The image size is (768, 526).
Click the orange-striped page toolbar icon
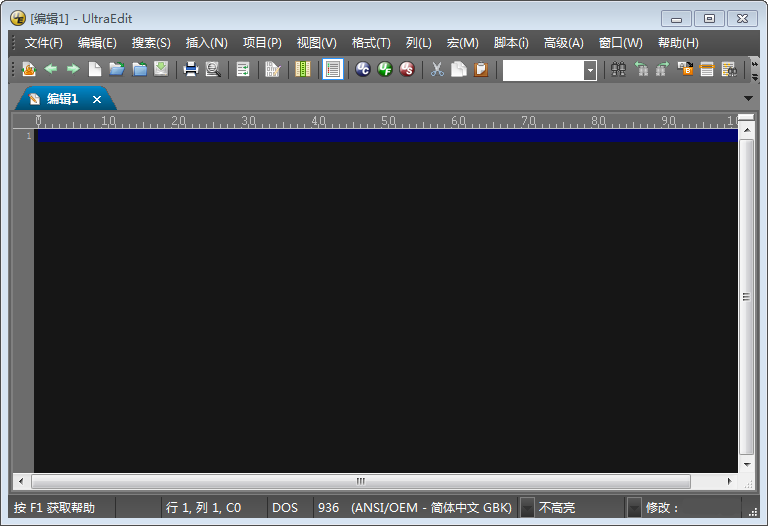point(707,69)
